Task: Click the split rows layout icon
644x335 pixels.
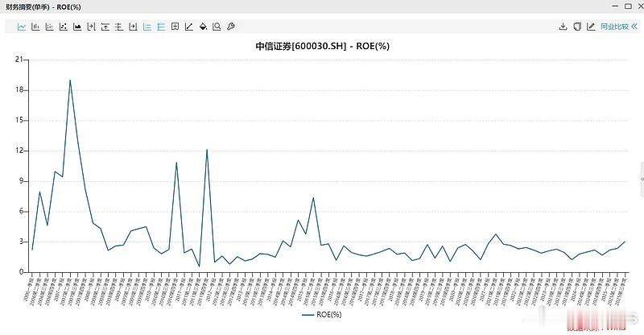Action: pyautogui.click(x=119, y=27)
